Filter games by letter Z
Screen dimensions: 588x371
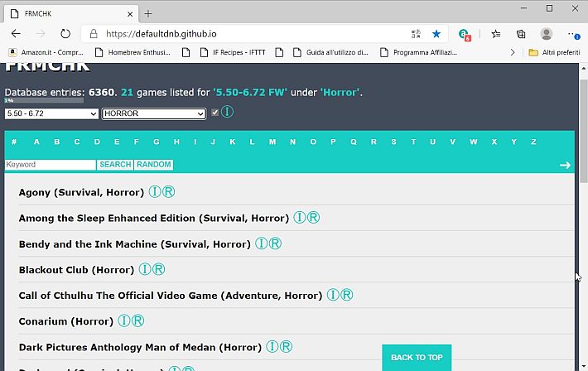click(x=533, y=142)
